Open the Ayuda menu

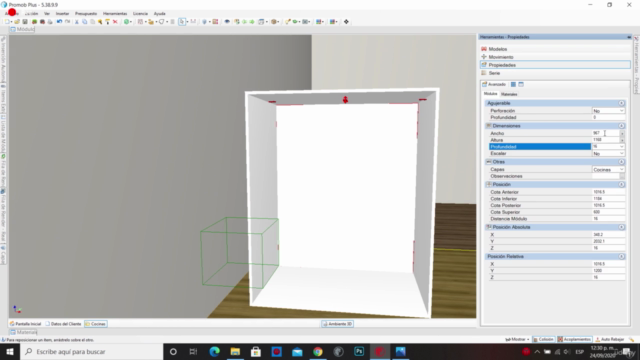[160, 13]
